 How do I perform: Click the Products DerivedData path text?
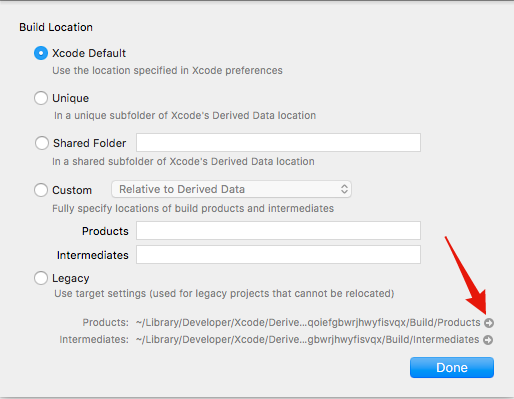(x=308, y=323)
